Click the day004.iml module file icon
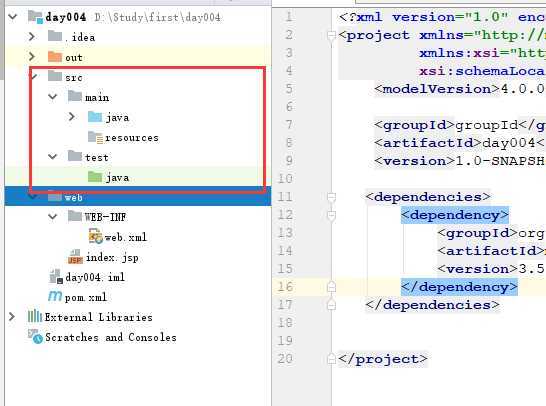Viewport: 546px width, 406px height. coord(56,276)
